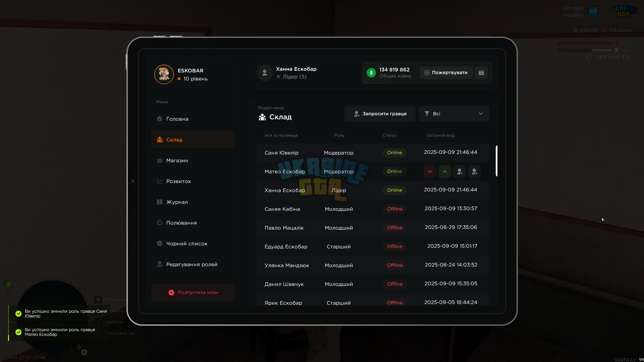The height and width of the screenshot is (362, 644).
Task: Select the Ханна Ескобар table name cell
Action: [285, 190]
